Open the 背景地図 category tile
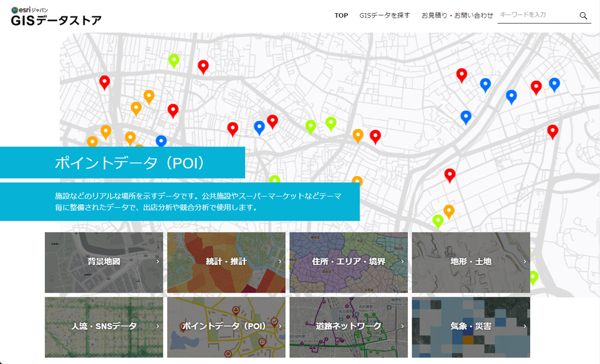The image size is (600, 364). click(x=104, y=262)
